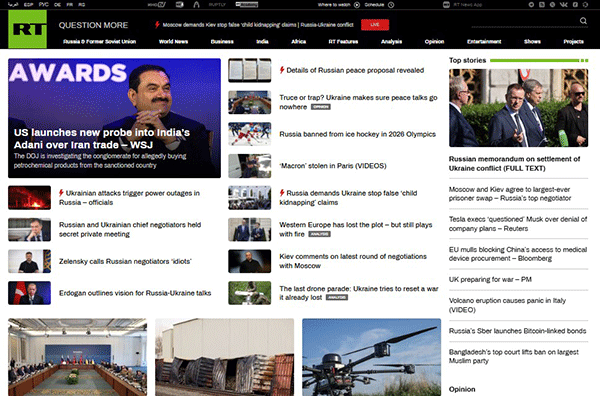
Task: Open India section
Action: [x=262, y=41]
